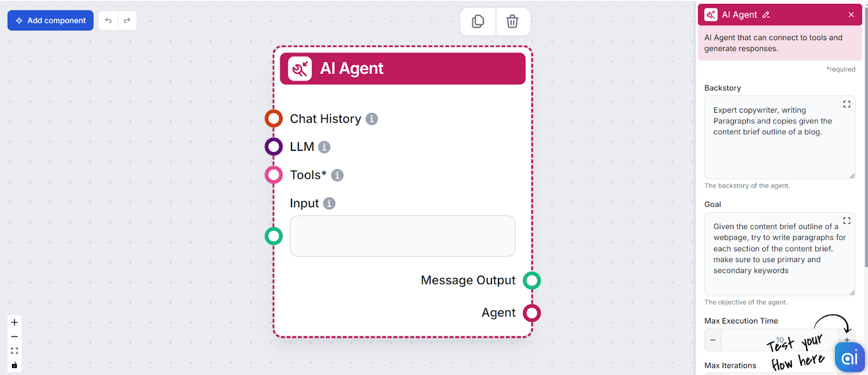Click the pencil icon to rename AI Agent
868x375 pixels.
[766, 15]
